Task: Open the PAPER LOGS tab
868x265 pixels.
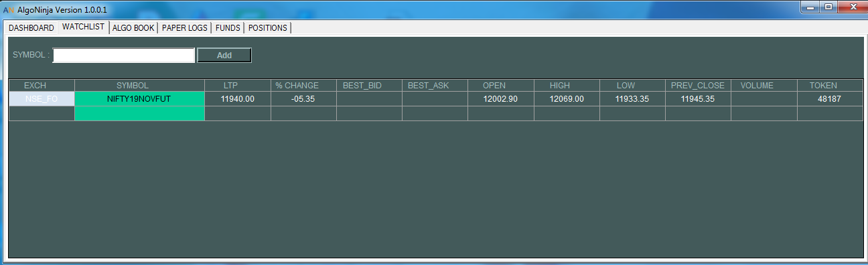Action: click(185, 28)
